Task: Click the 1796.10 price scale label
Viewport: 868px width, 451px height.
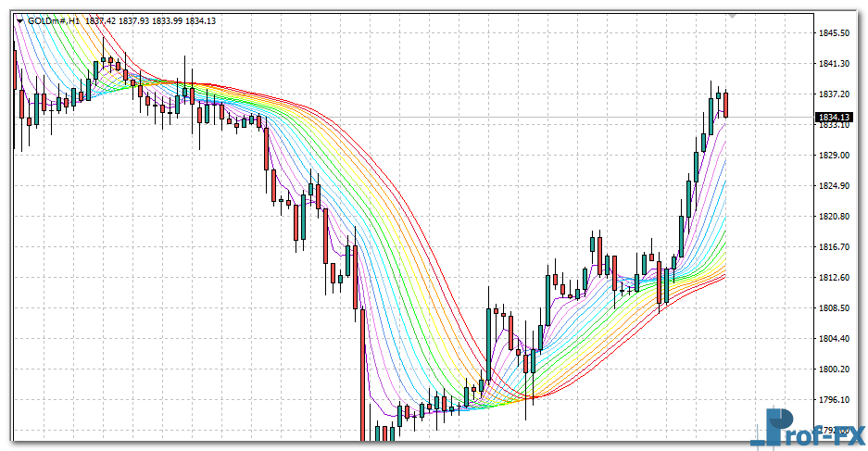Action: (x=834, y=400)
